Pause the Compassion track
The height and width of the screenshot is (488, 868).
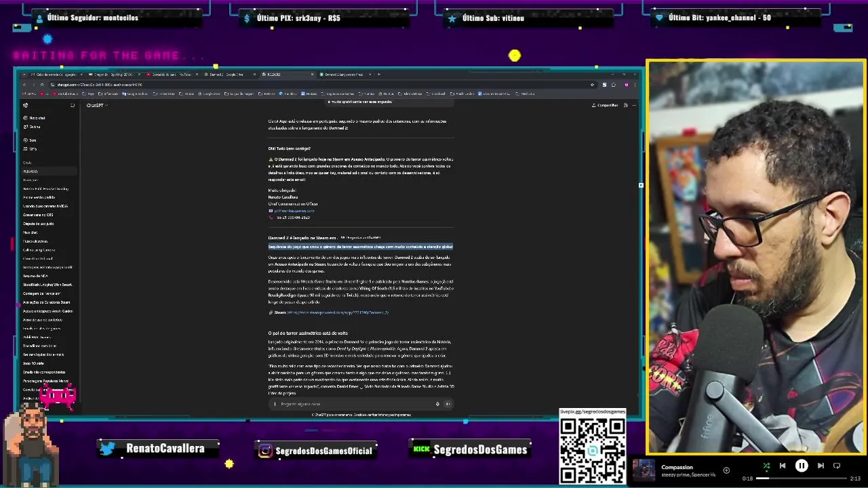(801, 466)
